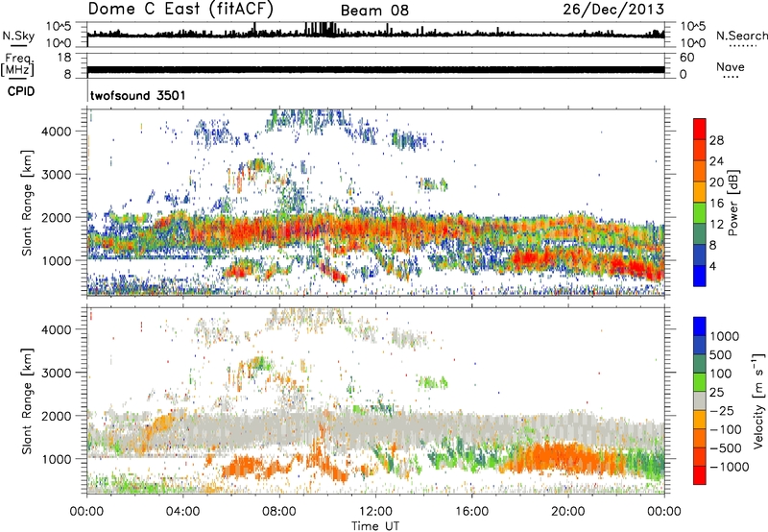Click the "Time UT" axis title

375,525
